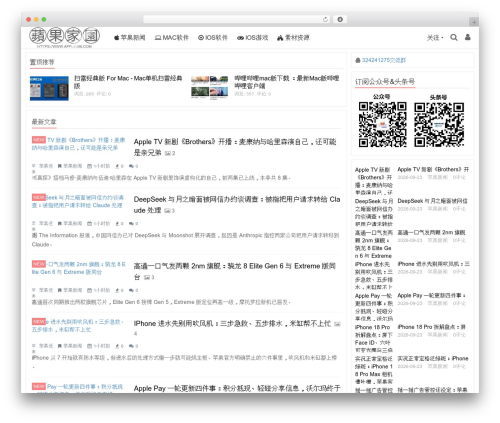This screenshot has height=423, width=500.
Task: Open the MAC软件 navigation menu
Action: coord(172,38)
